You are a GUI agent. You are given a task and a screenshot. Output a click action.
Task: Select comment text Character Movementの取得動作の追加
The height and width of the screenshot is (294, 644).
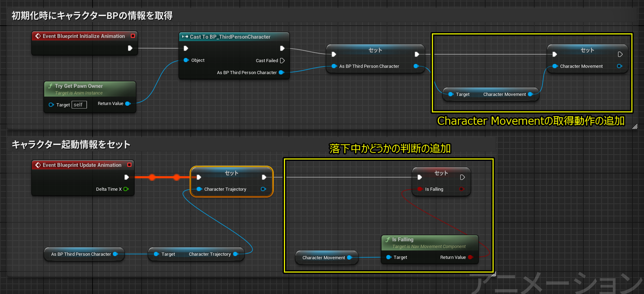(531, 121)
